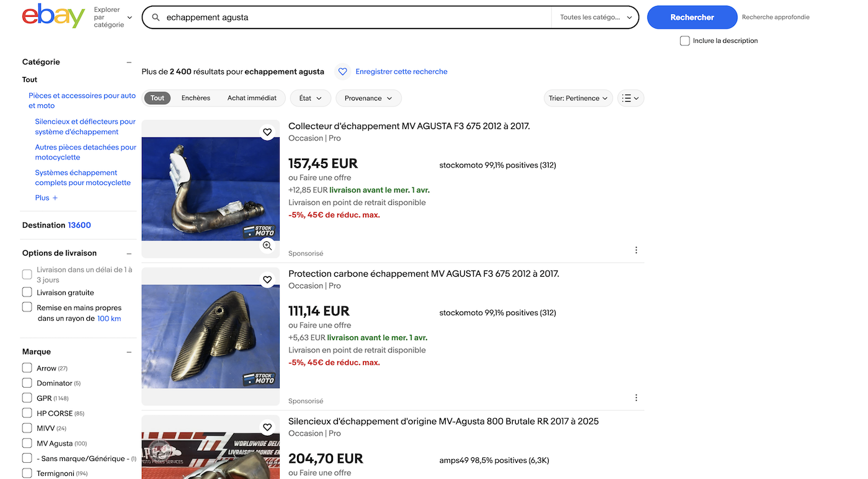Switch to the Enchères tab

tap(196, 98)
